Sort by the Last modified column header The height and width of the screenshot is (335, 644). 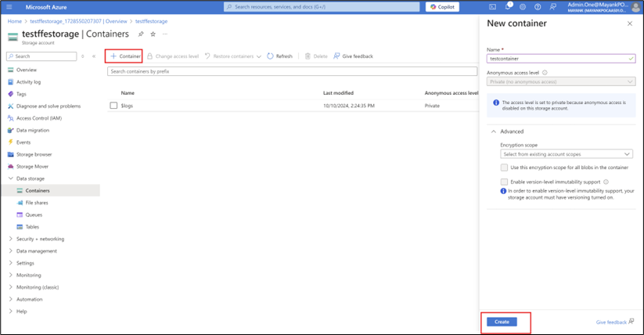(x=338, y=93)
